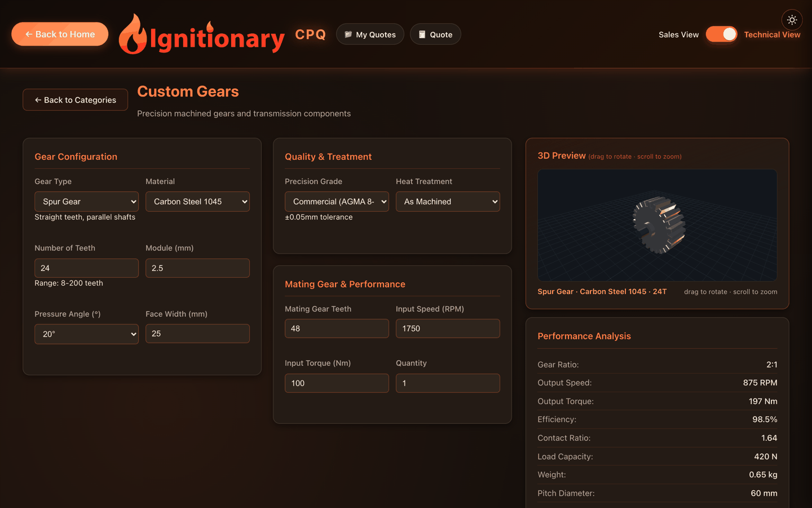Open the Gear Type dropdown
The width and height of the screenshot is (812, 508).
(86, 202)
